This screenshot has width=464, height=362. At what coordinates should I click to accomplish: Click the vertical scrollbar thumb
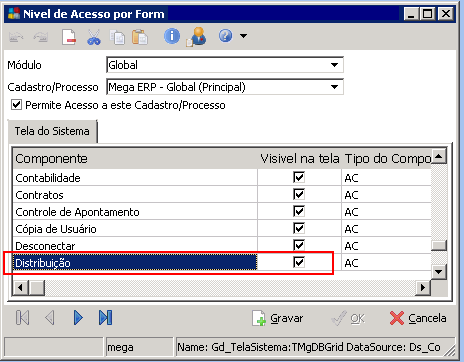coord(439,245)
